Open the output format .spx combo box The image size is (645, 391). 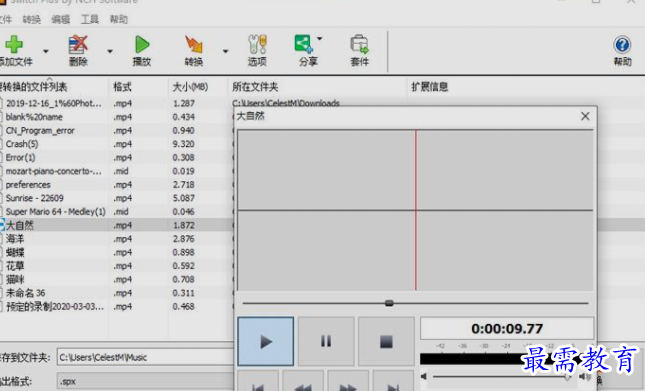pyautogui.click(x=145, y=382)
